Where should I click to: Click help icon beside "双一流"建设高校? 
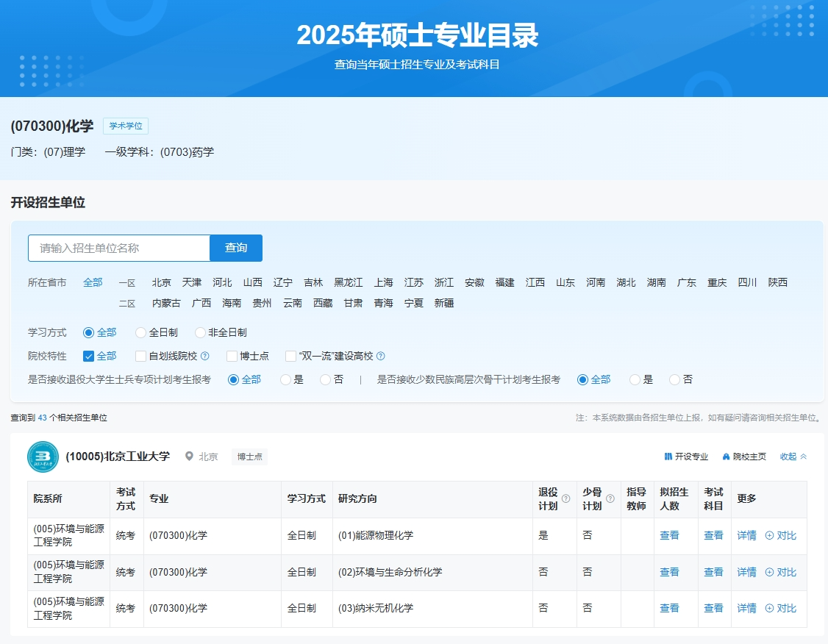381,356
